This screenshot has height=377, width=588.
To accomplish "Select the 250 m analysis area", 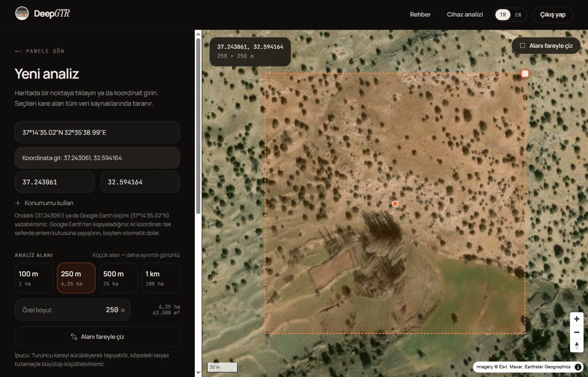I will 76,278.
